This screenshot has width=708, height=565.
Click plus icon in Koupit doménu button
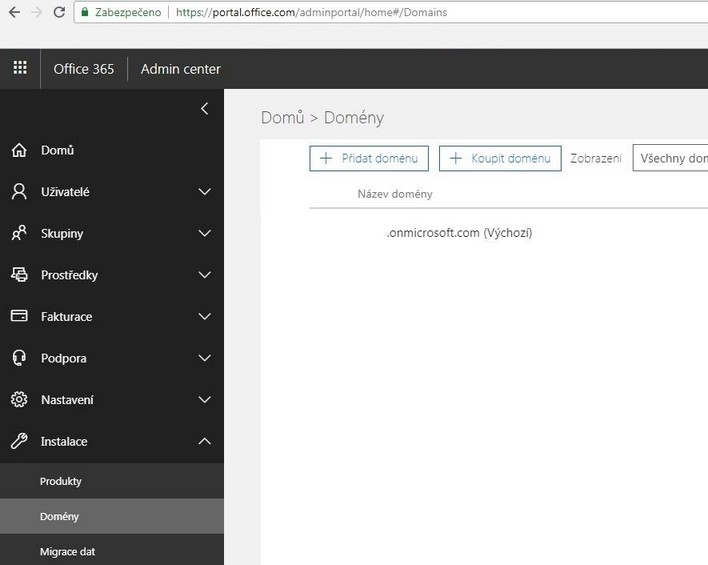click(456, 158)
